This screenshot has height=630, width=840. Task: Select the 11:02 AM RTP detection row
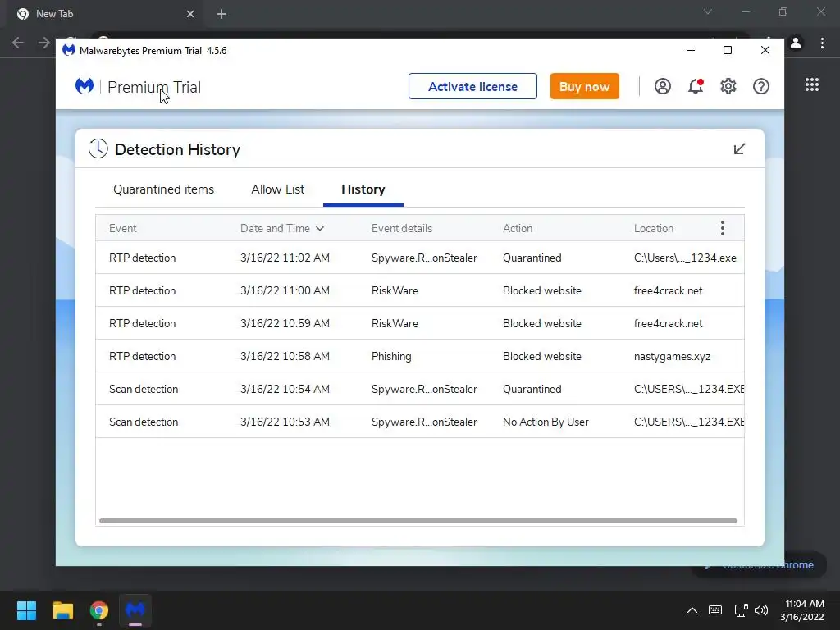pos(420,258)
